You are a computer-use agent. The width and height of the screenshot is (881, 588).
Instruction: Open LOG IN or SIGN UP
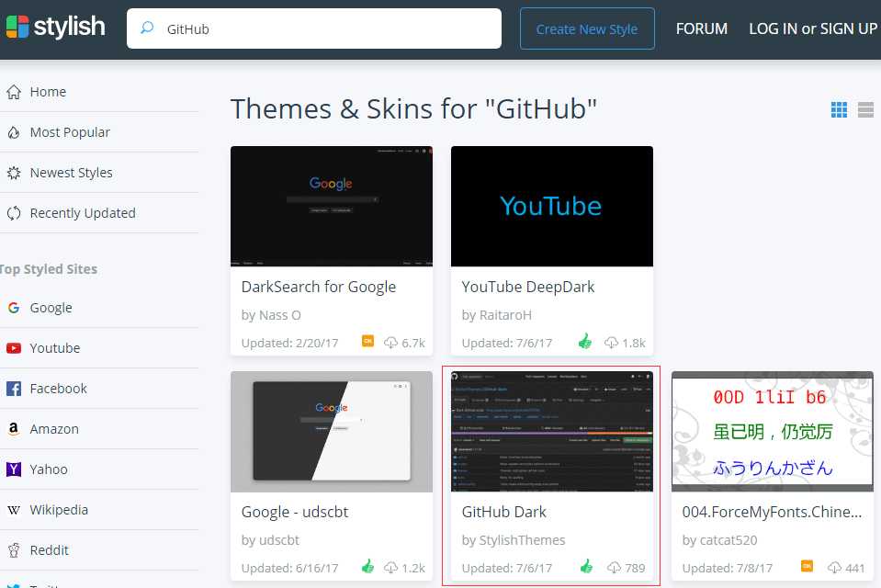pos(813,28)
